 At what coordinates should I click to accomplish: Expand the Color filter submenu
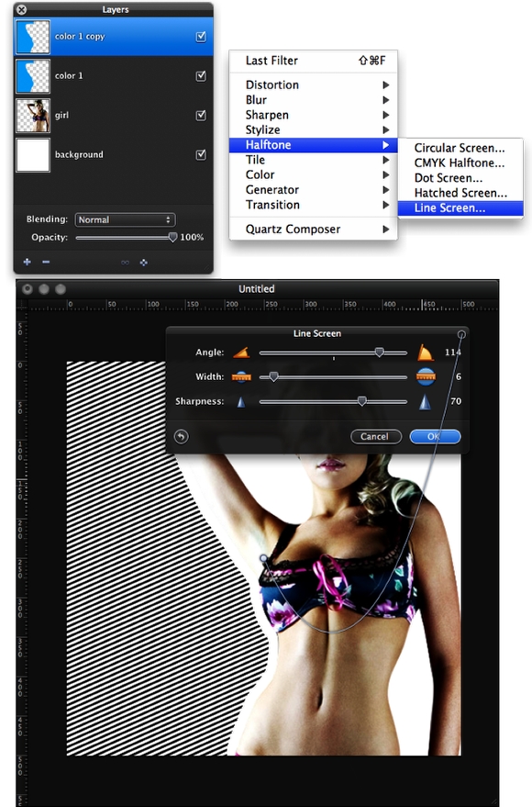point(313,174)
